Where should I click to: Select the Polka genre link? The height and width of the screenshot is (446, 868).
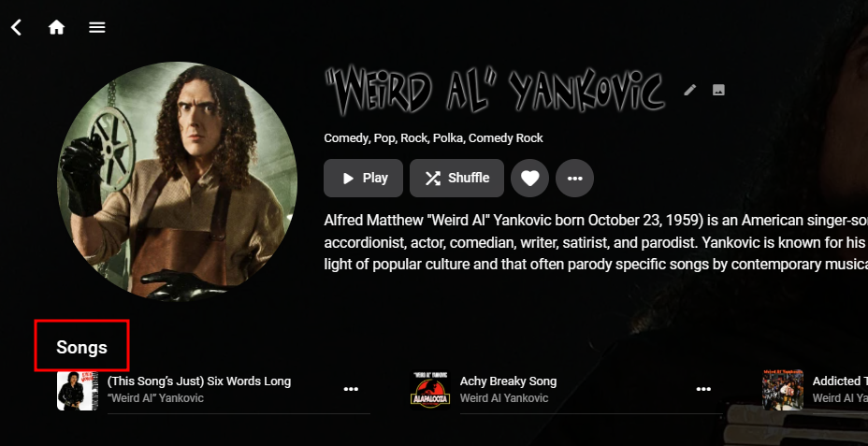click(449, 138)
